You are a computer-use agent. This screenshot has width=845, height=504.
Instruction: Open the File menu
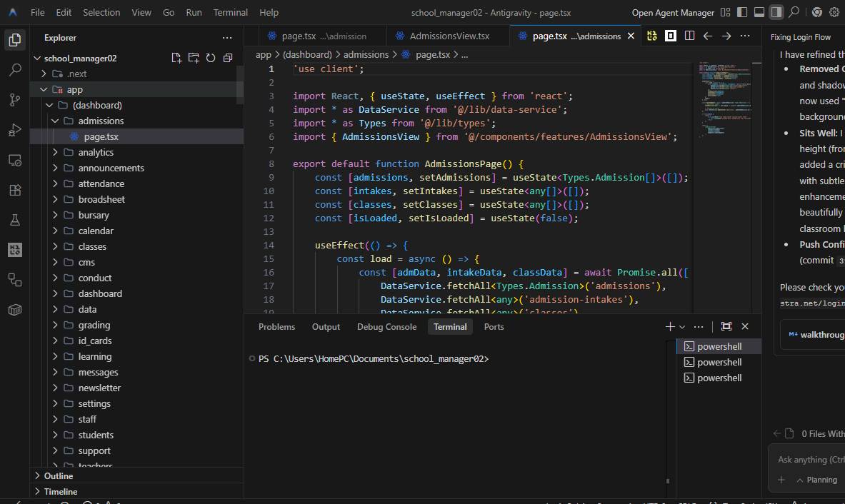[x=38, y=12]
